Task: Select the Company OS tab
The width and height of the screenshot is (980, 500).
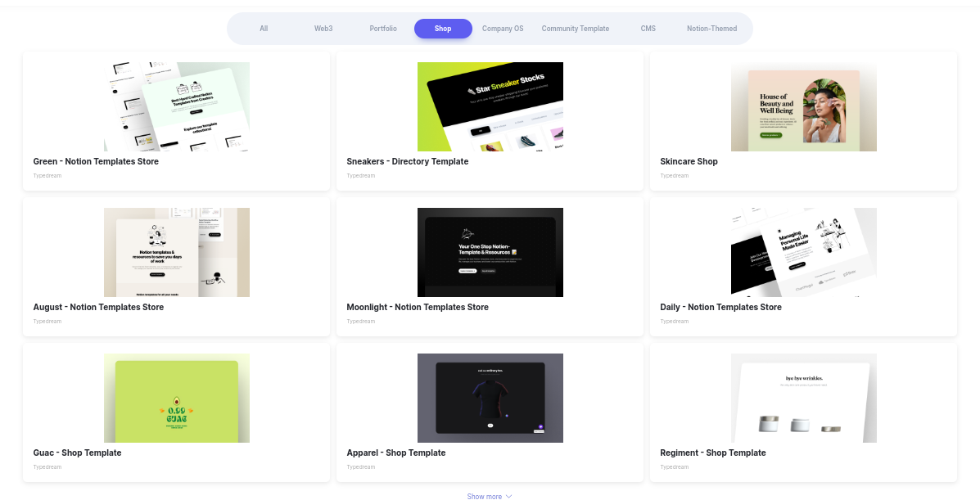Action: coord(503,29)
